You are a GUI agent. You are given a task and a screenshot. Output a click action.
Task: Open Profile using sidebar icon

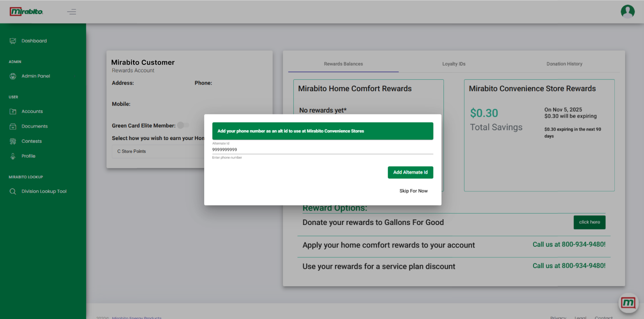tap(13, 156)
